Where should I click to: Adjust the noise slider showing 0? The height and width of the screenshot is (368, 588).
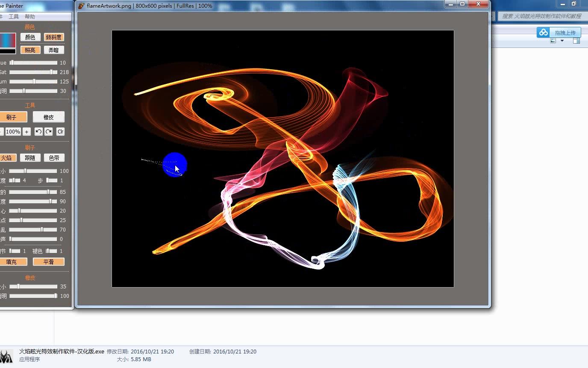coord(33,239)
